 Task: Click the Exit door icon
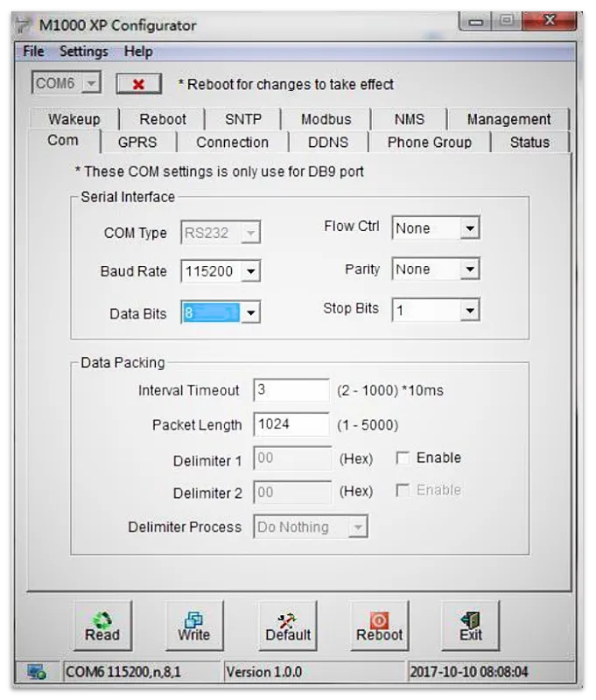(x=471, y=619)
